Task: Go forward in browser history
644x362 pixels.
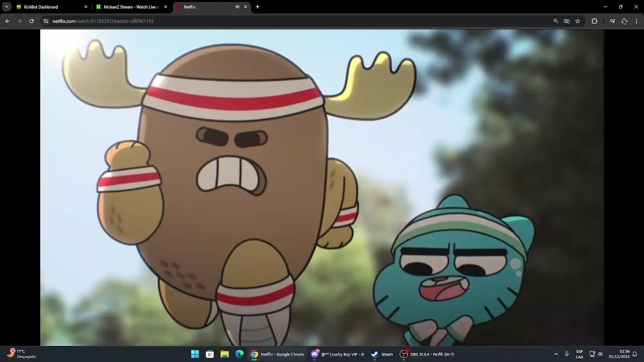Action: click(20, 21)
